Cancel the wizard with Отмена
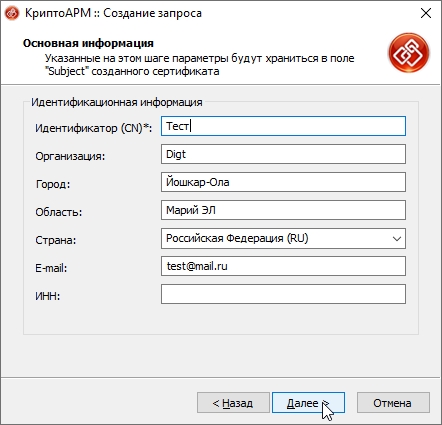 pos(393,403)
